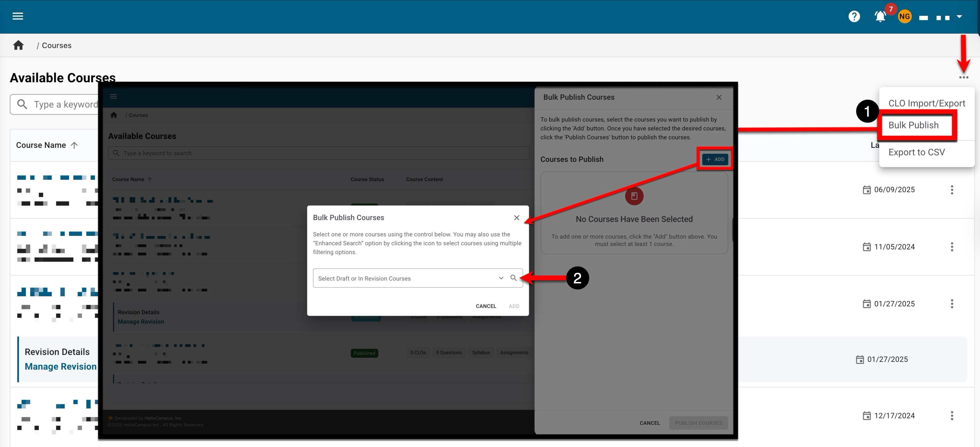Click the enhanced search magnifier icon

click(x=513, y=278)
